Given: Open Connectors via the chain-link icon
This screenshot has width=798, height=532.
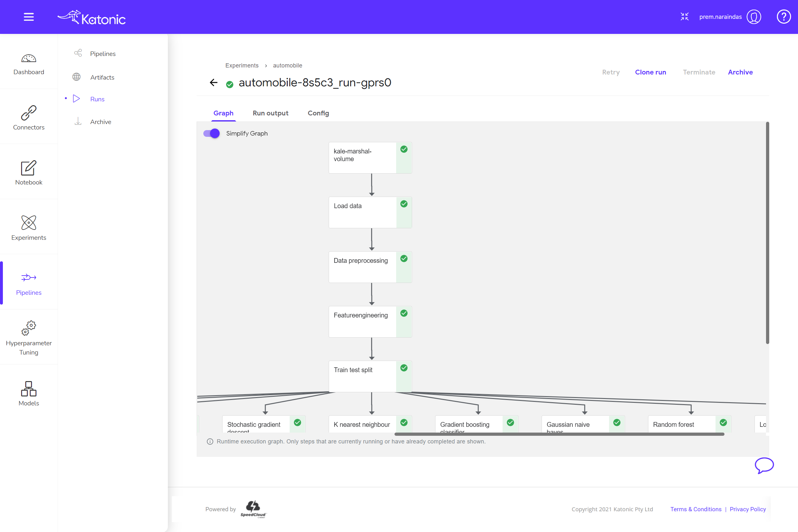Looking at the screenshot, I should [x=29, y=113].
